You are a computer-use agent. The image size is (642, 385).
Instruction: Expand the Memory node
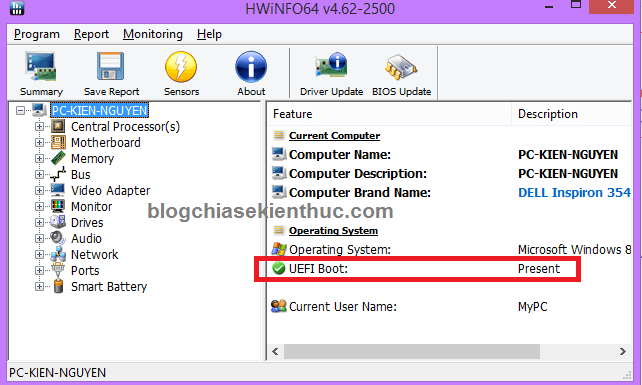[39, 159]
